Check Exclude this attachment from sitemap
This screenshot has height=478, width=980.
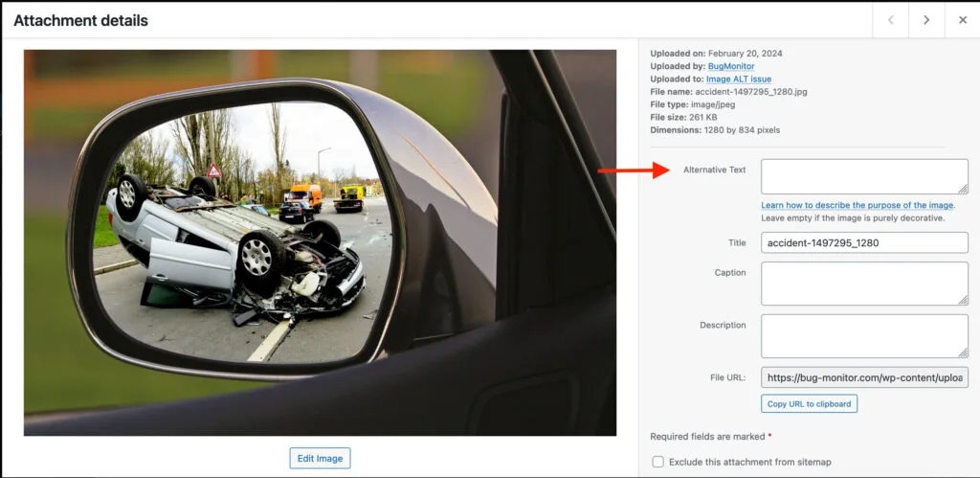click(x=658, y=462)
